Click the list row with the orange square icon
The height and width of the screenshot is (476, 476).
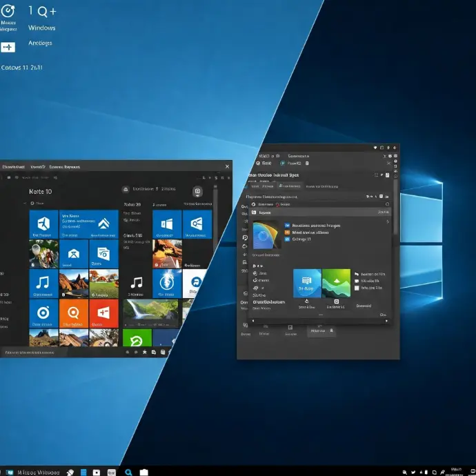pyautogui.click(x=306, y=232)
